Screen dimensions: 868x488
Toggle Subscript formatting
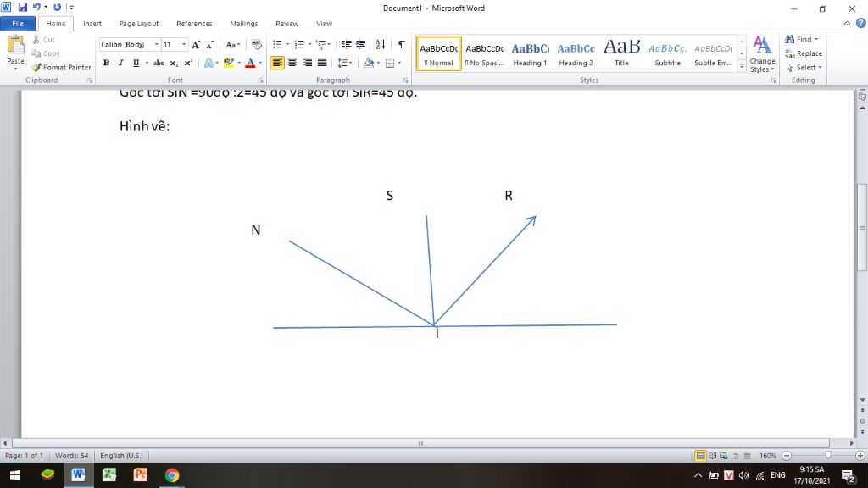coord(174,63)
